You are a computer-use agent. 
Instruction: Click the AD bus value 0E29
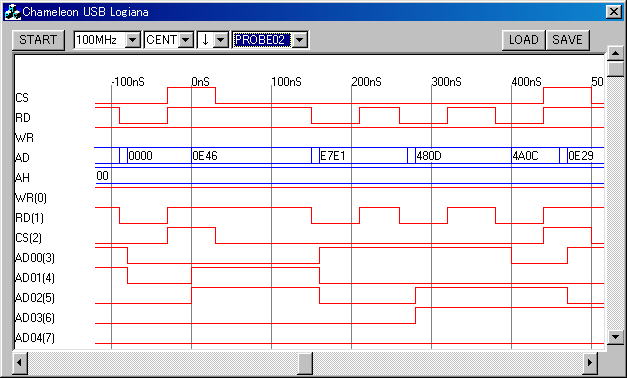pyautogui.click(x=581, y=156)
